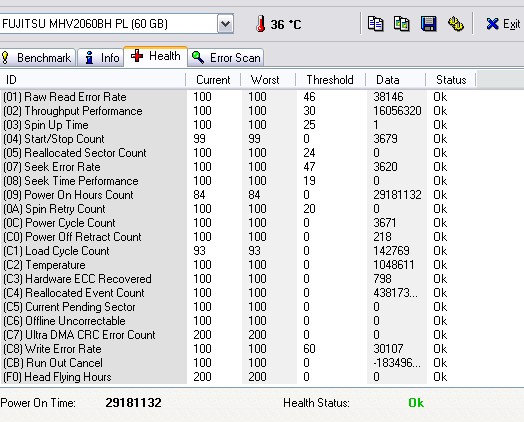
Task: Switch to the Benchmark tab
Action: pyautogui.click(x=37, y=58)
